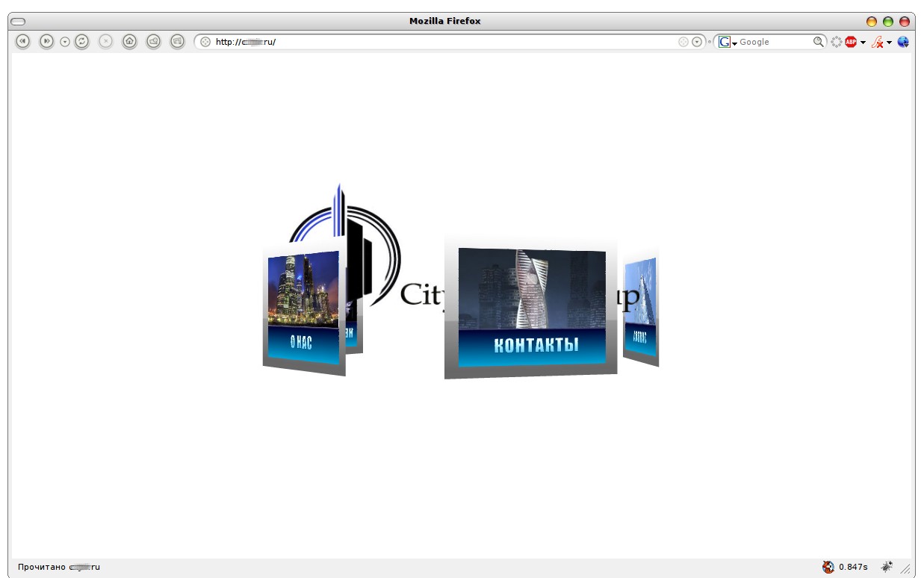
Task: Click the Adblock Plus ABP icon
Action: [x=850, y=42]
